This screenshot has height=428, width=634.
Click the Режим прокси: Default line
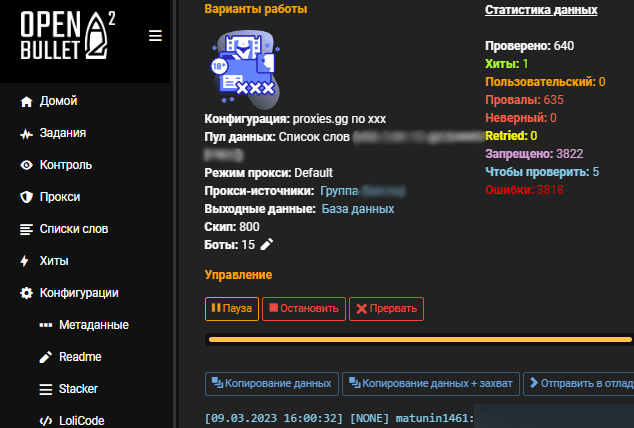[x=268, y=173]
